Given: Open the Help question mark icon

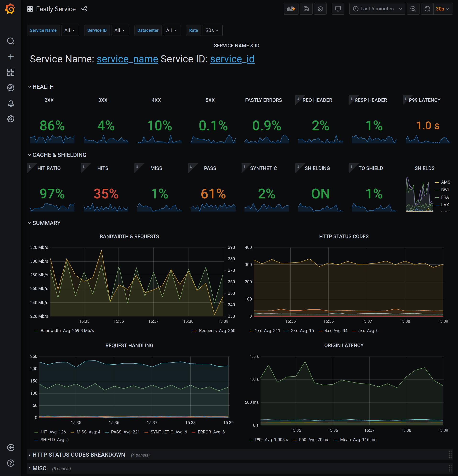Looking at the screenshot, I should [x=11, y=463].
